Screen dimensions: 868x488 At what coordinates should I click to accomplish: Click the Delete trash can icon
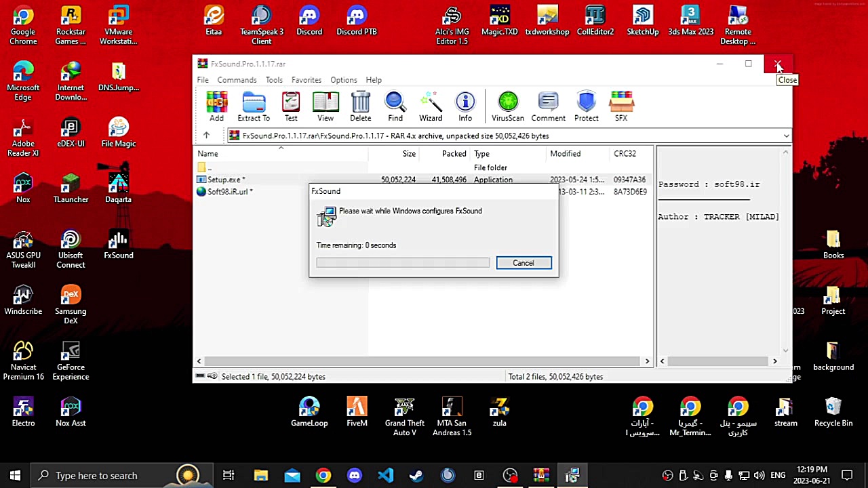[x=361, y=106]
